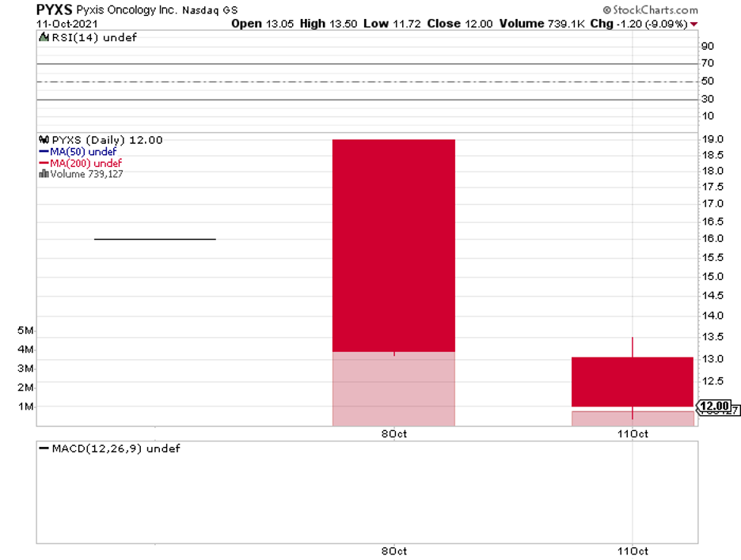Click the 8Oct date label under MACD
Image resolution: width=741 pixels, height=560 pixels.
(x=394, y=551)
